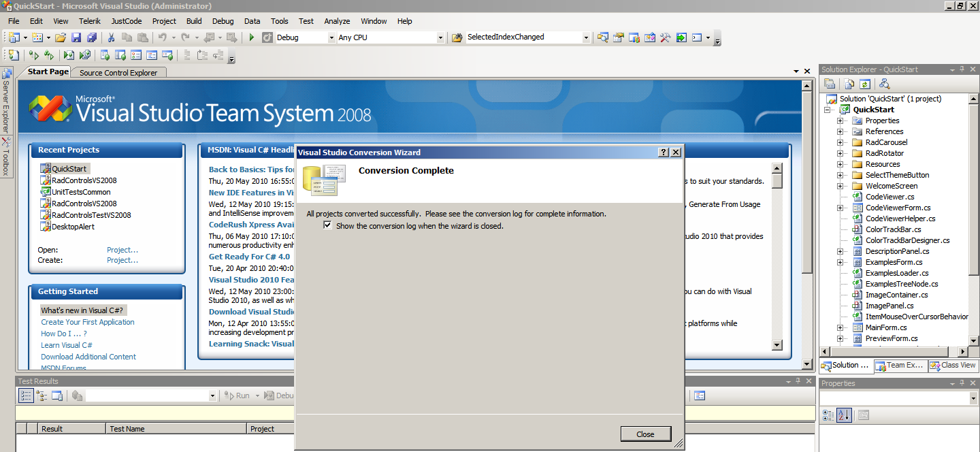The height and width of the screenshot is (452, 980).
Task: Click the Copy toolbar icon
Action: pyautogui.click(x=127, y=37)
